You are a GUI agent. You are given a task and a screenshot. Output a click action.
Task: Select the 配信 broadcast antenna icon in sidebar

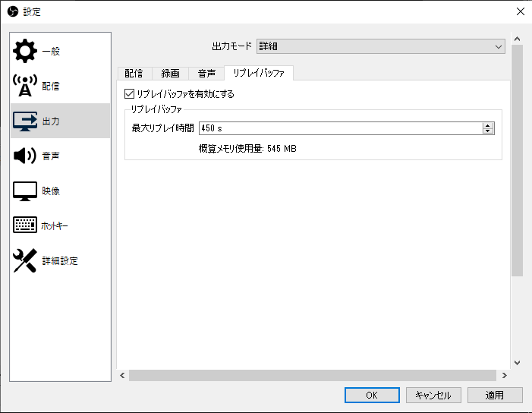(x=25, y=86)
